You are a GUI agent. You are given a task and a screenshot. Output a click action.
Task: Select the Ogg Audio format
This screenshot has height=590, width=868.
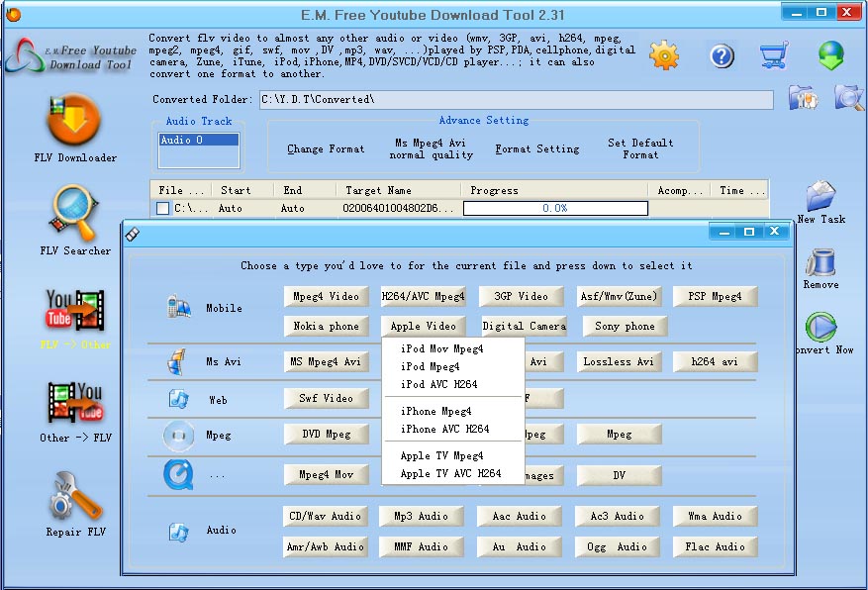coord(618,546)
